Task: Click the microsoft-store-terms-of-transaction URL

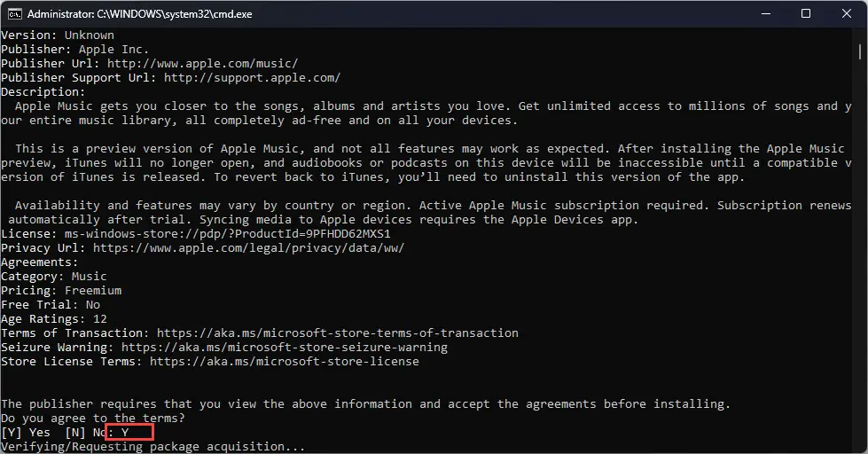Action: click(x=338, y=333)
